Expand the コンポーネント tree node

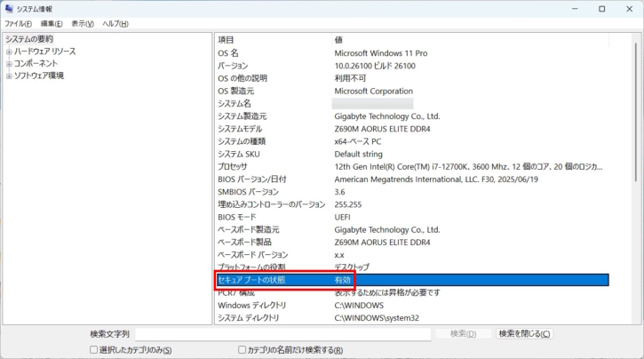9,64
